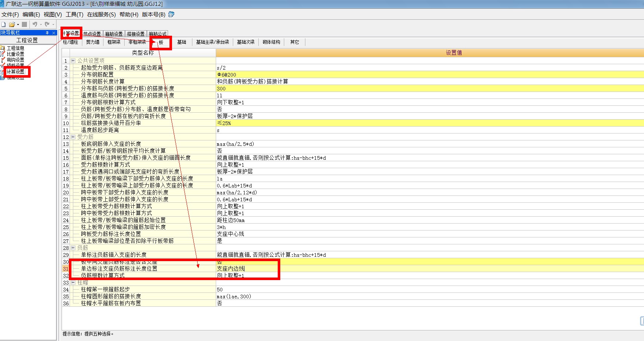Collapse the 公共设置项 group

click(73, 61)
